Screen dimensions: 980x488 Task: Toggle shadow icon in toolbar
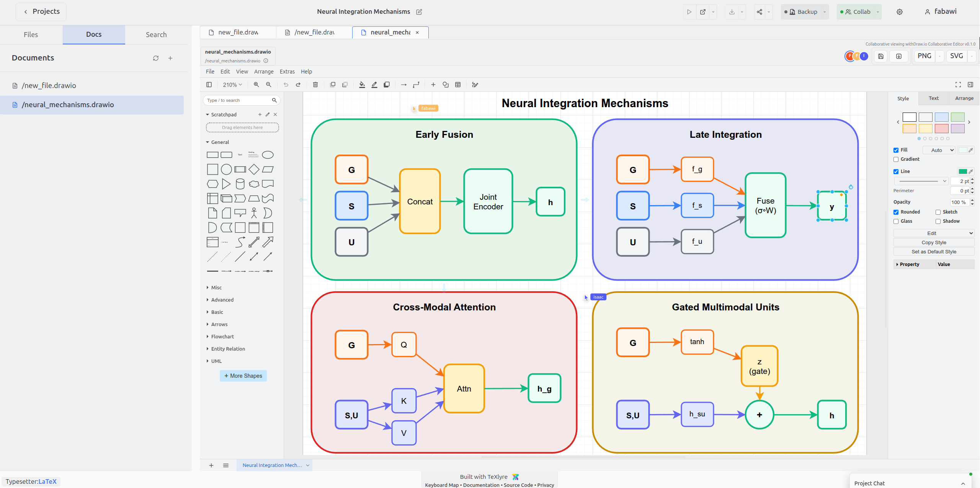pos(387,85)
